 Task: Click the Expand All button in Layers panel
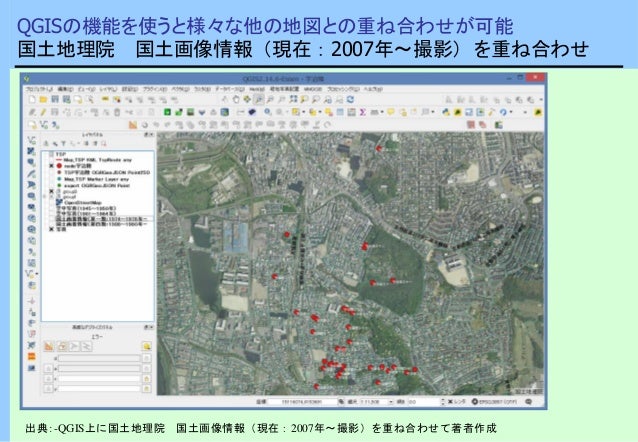(x=86, y=144)
